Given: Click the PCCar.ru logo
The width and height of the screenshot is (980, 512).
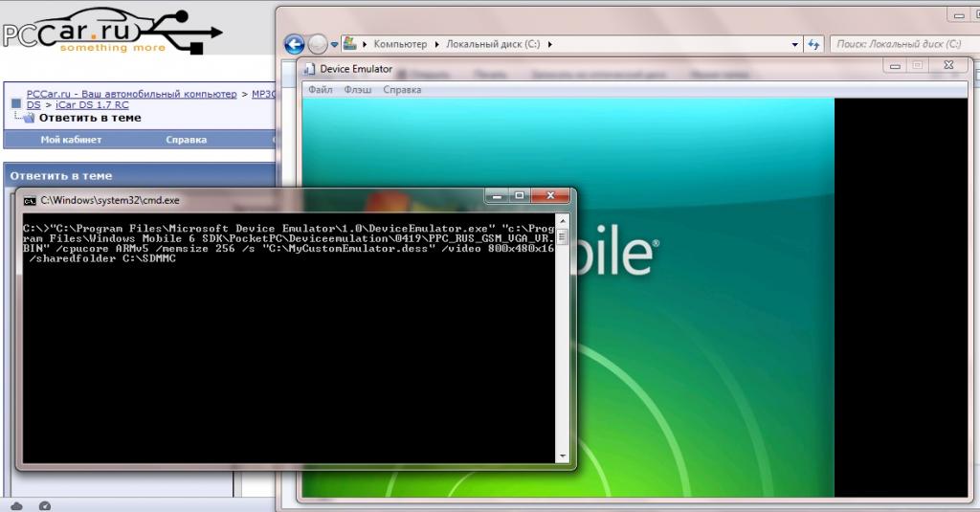Looking at the screenshot, I should coord(113,32).
